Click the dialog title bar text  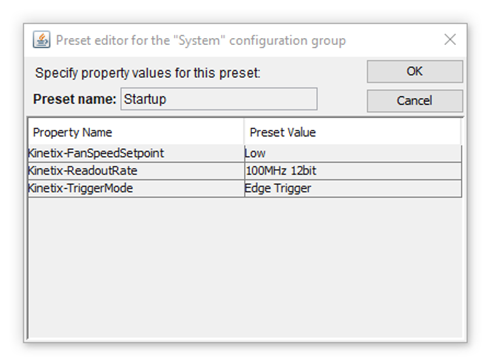[201, 40]
